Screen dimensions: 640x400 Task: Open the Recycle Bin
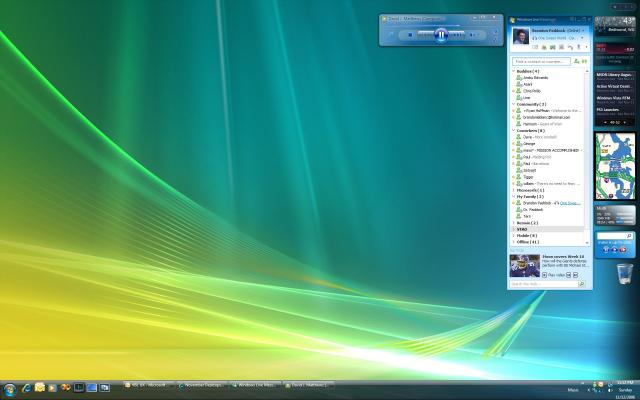coord(624,274)
